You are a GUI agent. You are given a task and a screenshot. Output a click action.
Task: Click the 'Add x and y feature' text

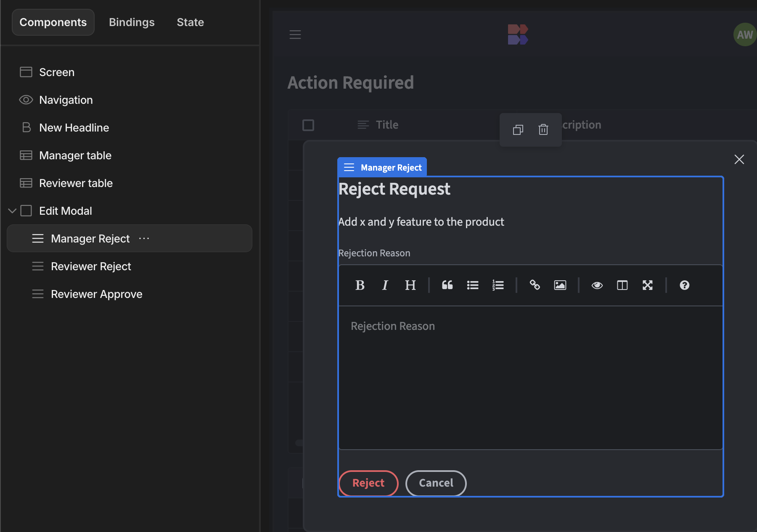point(421,222)
